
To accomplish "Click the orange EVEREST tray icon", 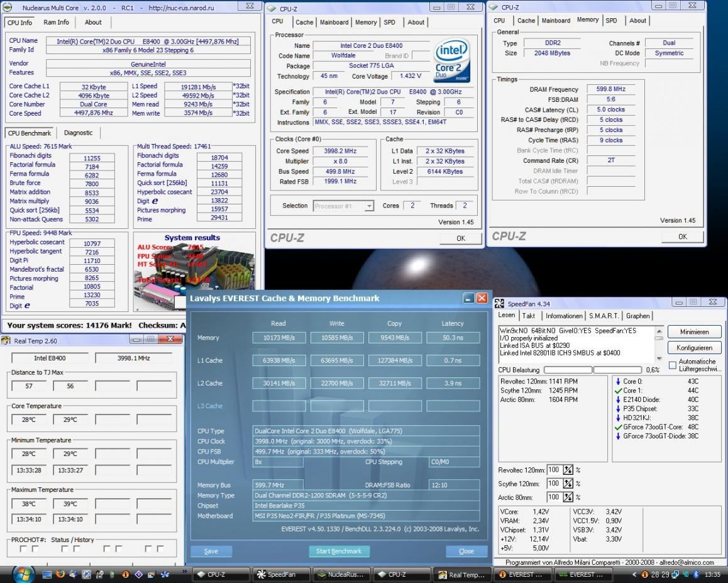I will pos(644,575).
